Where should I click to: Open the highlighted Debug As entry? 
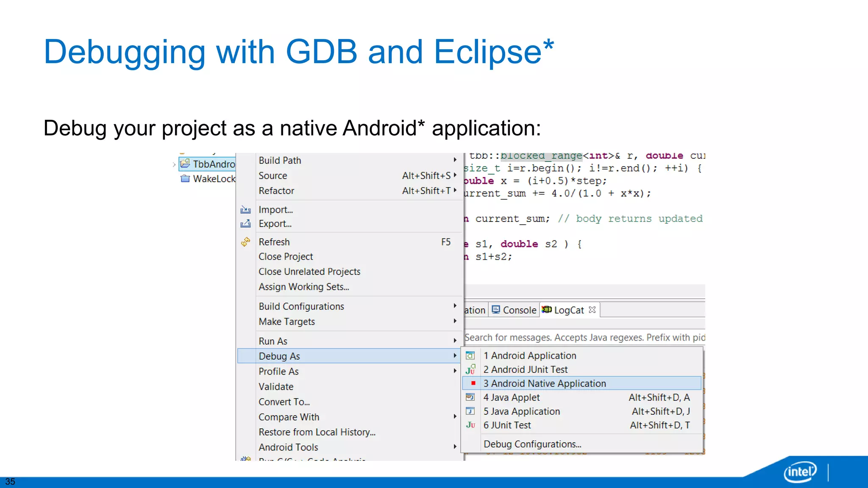[350, 356]
